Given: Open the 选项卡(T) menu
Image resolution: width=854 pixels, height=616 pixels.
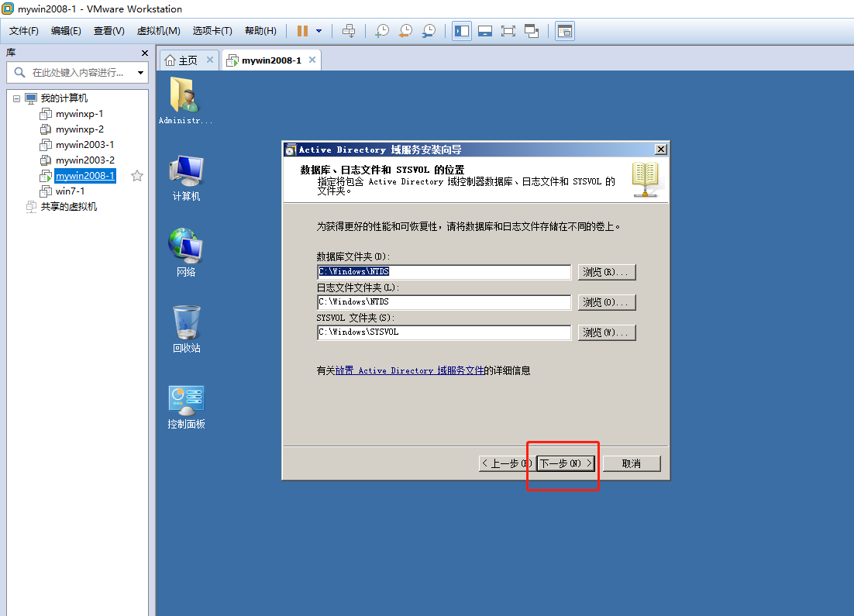Looking at the screenshot, I should coord(212,31).
